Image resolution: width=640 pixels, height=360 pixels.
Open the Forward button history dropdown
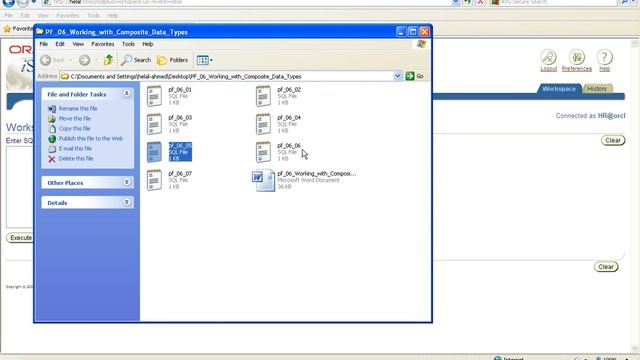pyautogui.click(x=96, y=60)
